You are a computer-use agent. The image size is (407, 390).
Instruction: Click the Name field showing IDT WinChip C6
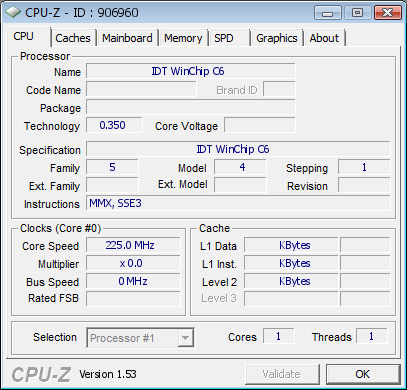pos(191,71)
